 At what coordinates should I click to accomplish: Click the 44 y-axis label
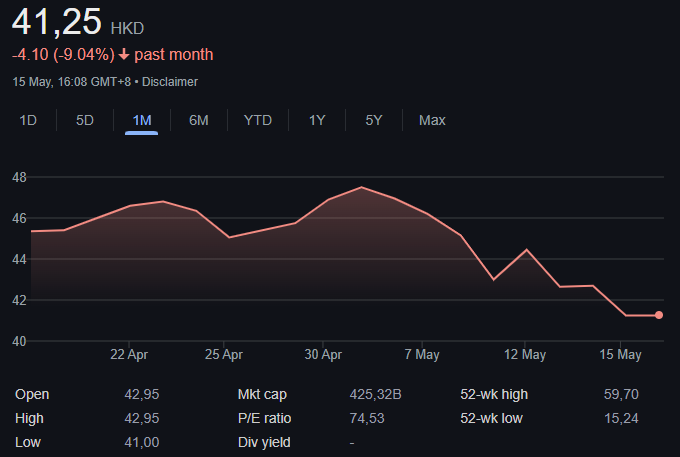pos(19,260)
